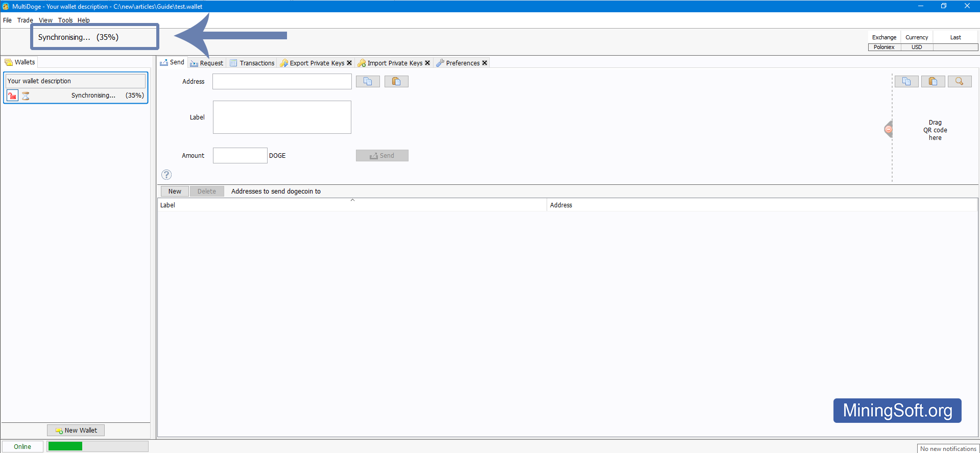The height and width of the screenshot is (453, 980).
Task: Click the Poloniex exchange cell
Action: (x=884, y=47)
